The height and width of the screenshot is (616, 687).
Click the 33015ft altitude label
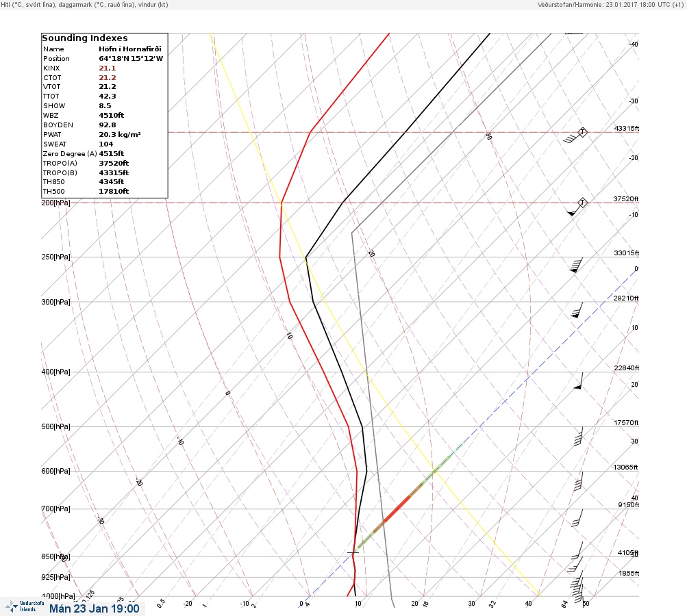tap(626, 253)
